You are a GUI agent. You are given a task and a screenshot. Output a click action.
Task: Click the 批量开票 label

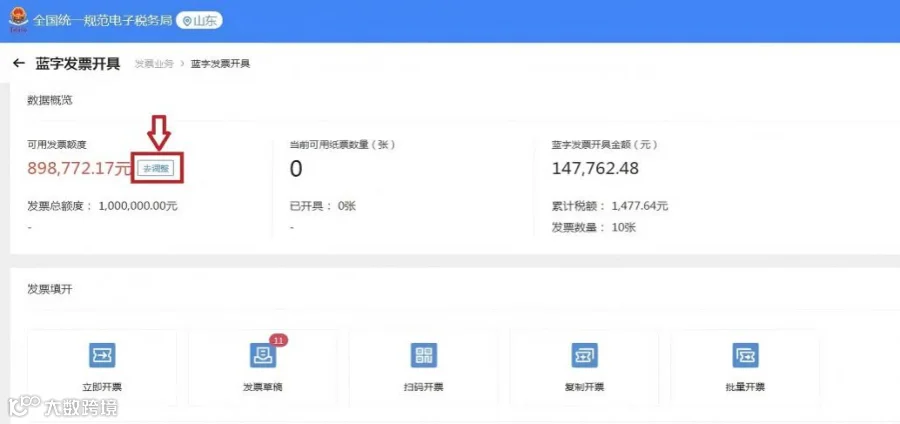tap(745, 387)
